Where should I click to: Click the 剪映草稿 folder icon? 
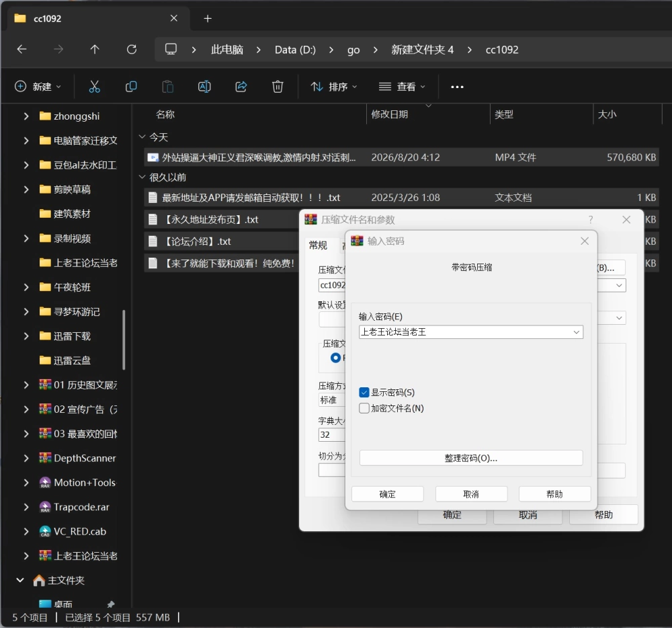(x=45, y=189)
